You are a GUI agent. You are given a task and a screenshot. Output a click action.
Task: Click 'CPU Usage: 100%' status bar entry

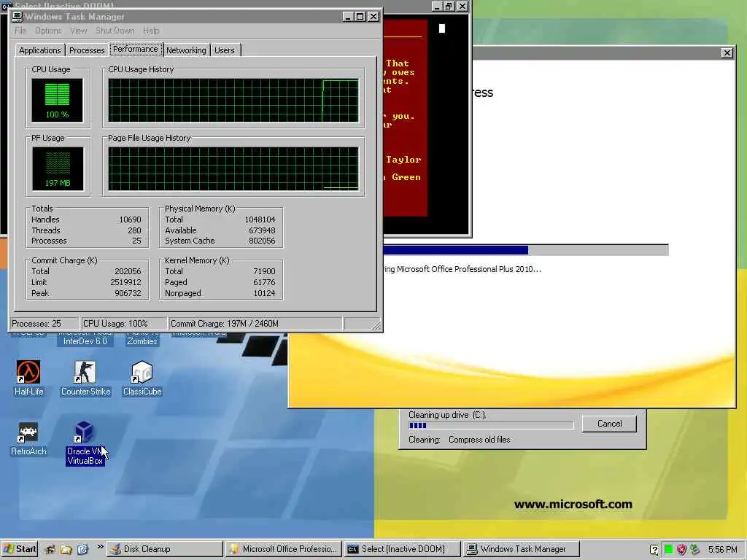click(115, 323)
